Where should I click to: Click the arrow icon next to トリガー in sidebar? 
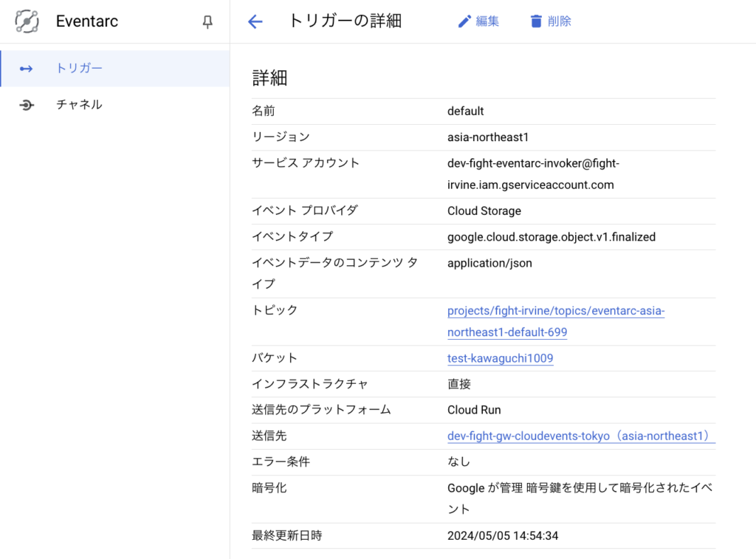(x=27, y=67)
